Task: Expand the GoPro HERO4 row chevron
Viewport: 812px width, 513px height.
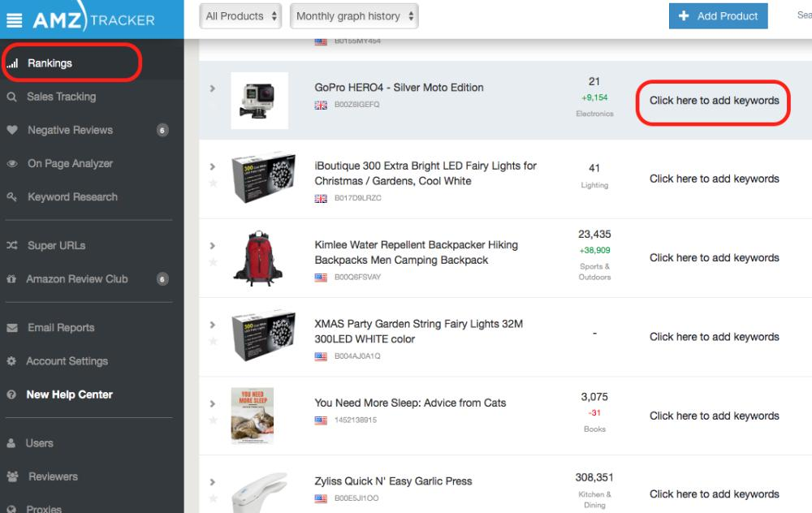Action: [x=212, y=88]
